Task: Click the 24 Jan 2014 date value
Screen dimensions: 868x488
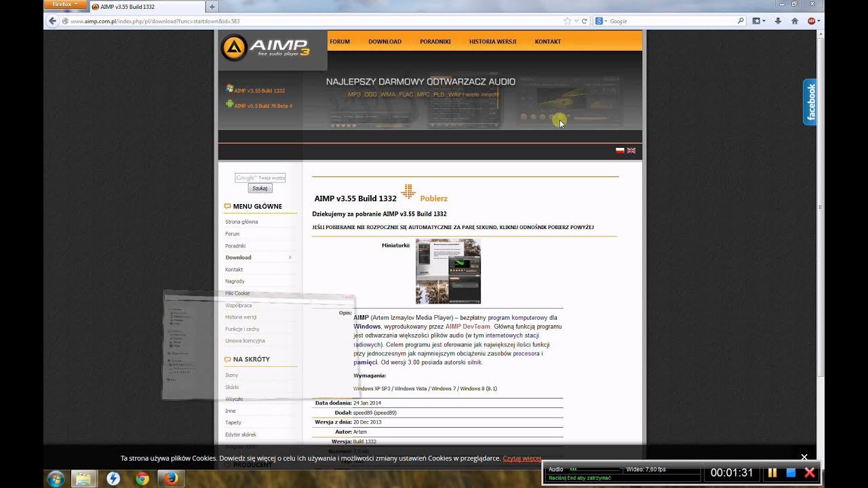Action: (367, 403)
